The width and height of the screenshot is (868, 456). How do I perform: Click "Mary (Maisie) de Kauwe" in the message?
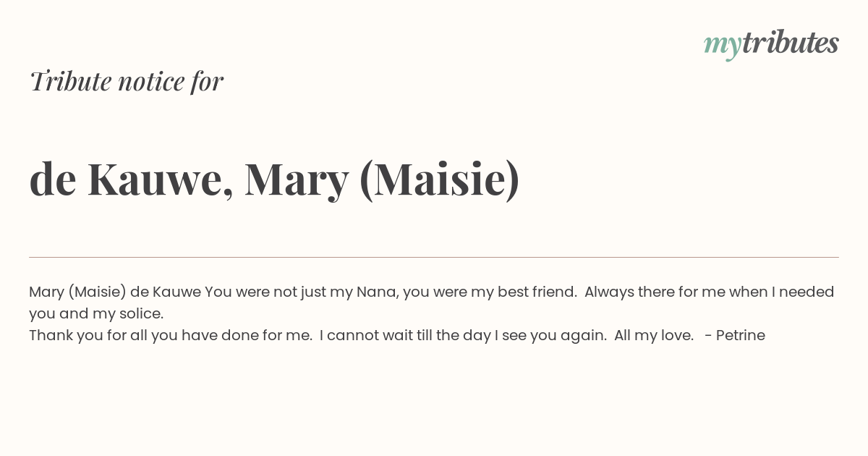coord(115,292)
